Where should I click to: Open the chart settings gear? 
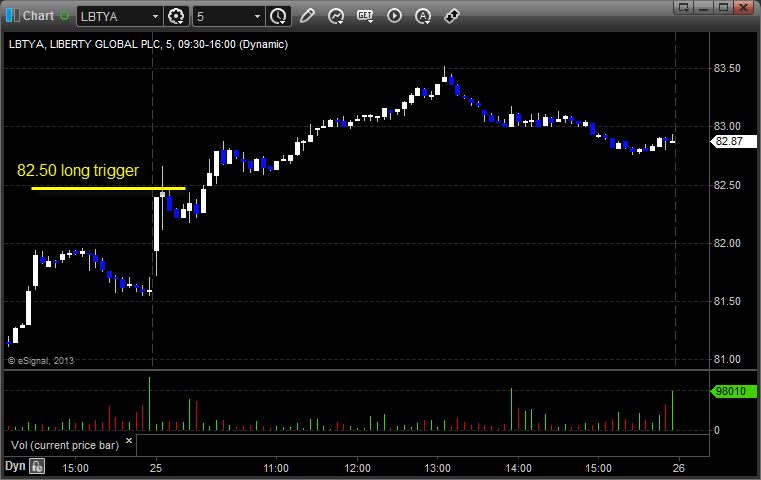point(176,16)
